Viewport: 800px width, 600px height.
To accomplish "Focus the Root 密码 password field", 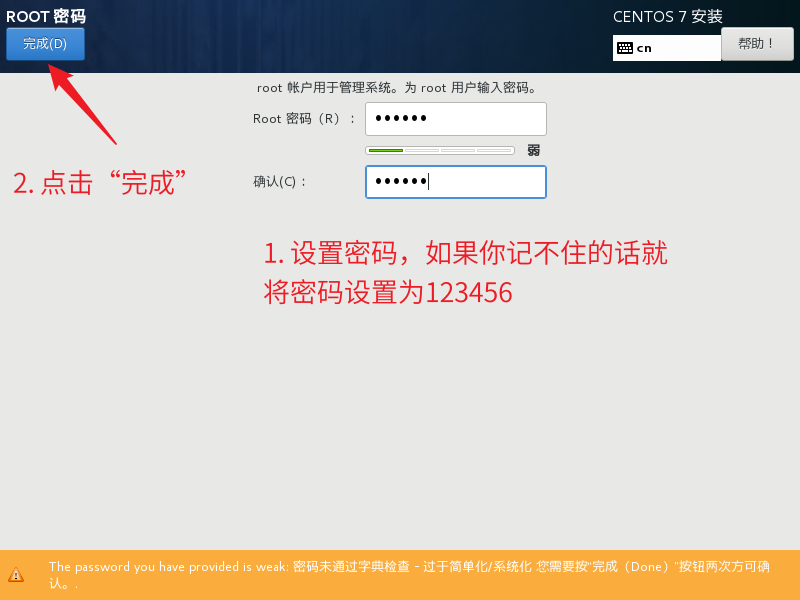I will point(455,119).
